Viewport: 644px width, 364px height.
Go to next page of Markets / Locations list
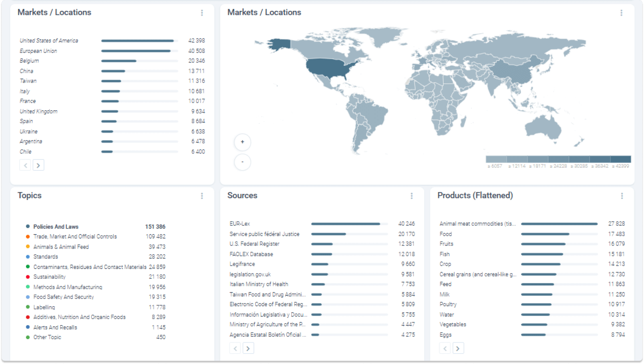point(38,165)
